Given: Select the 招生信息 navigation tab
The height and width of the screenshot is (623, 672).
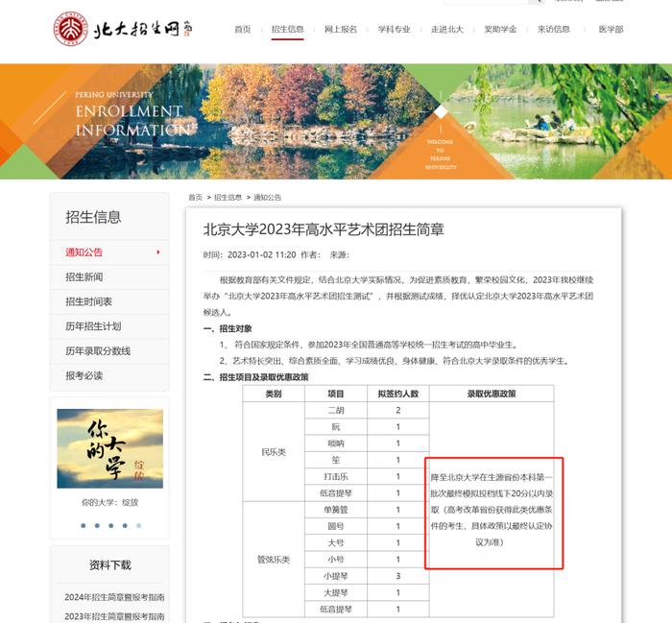Looking at the screenshot, I should click(288, 29).
